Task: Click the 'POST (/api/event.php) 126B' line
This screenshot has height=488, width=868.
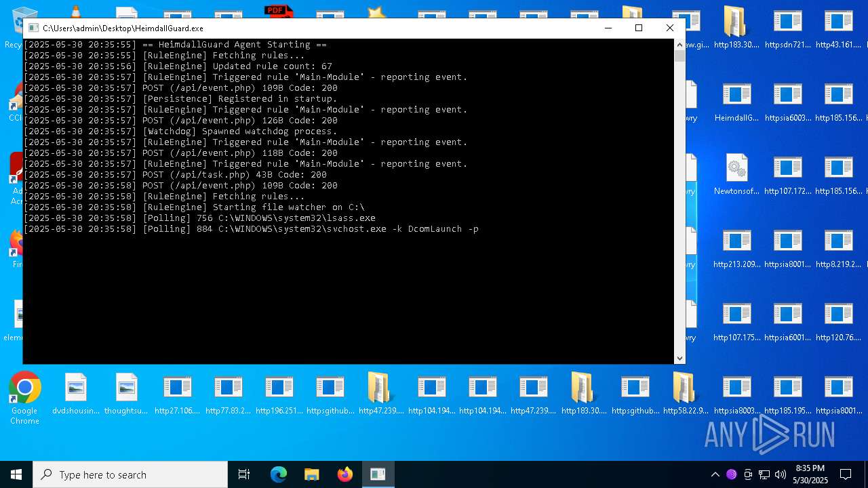Action: [180, 121]
